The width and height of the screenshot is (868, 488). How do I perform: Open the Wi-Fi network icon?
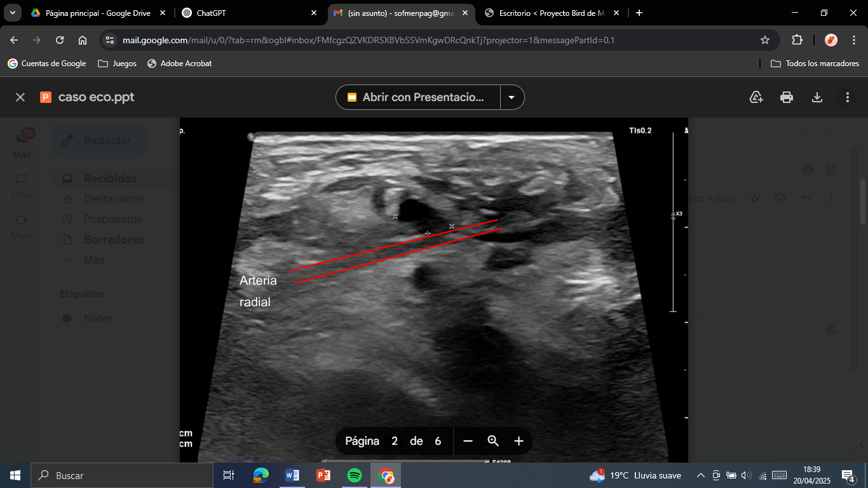point(763,475)
